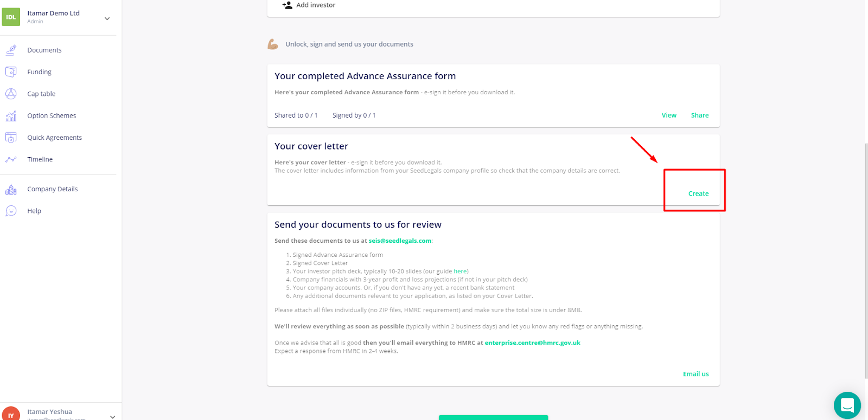Create the cover letter
Image resolution: width=868 pixels, height=420 pixels.
click(698, 193)
